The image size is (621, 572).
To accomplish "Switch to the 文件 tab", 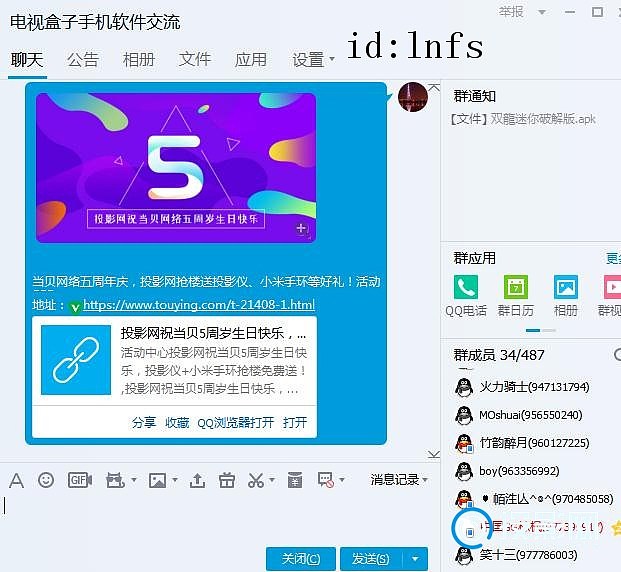I will click(x=194, y=60).
